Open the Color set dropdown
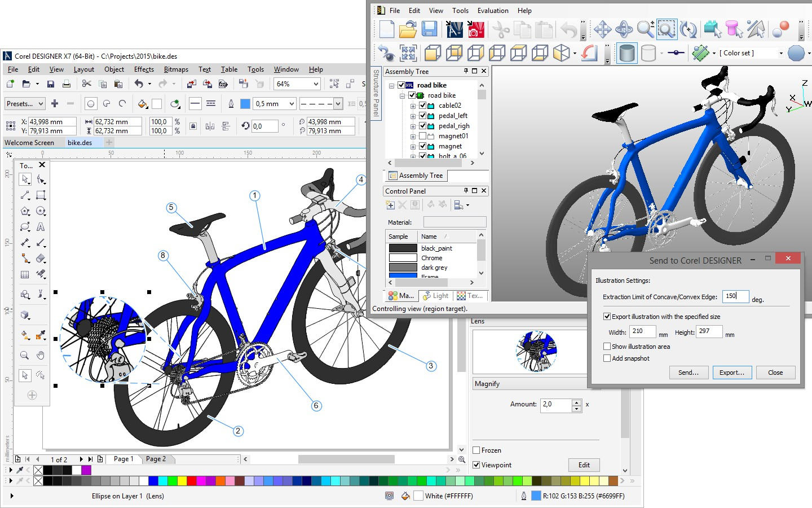This screenshot has width=812, height=508. 781,53
